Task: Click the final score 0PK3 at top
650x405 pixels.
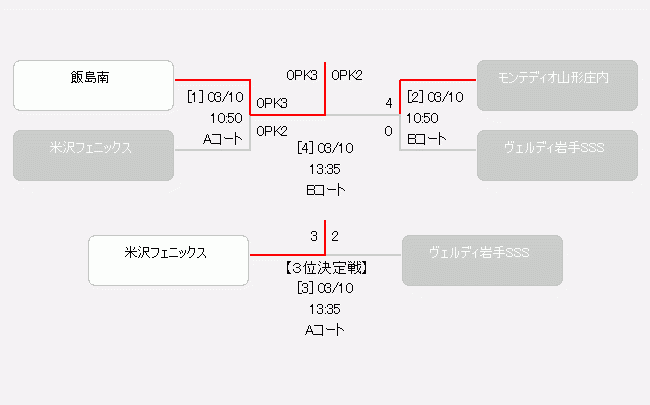Action: (302, 75)
